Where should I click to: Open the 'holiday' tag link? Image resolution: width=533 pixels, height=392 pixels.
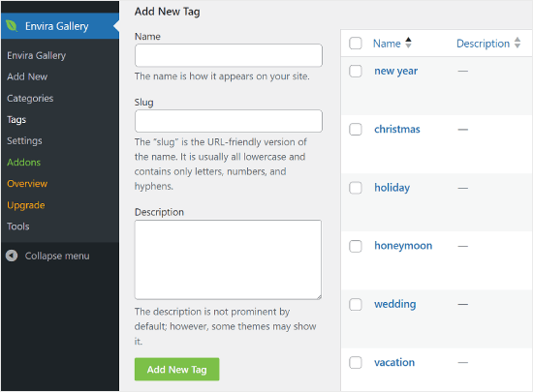click(x=392, y=188)
